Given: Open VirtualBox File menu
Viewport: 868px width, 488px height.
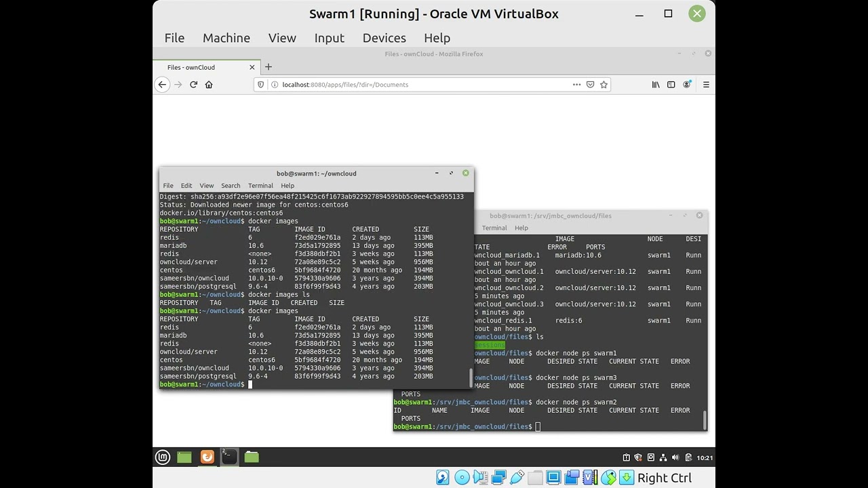Looking at the screenshot, I should pos(174,38).
